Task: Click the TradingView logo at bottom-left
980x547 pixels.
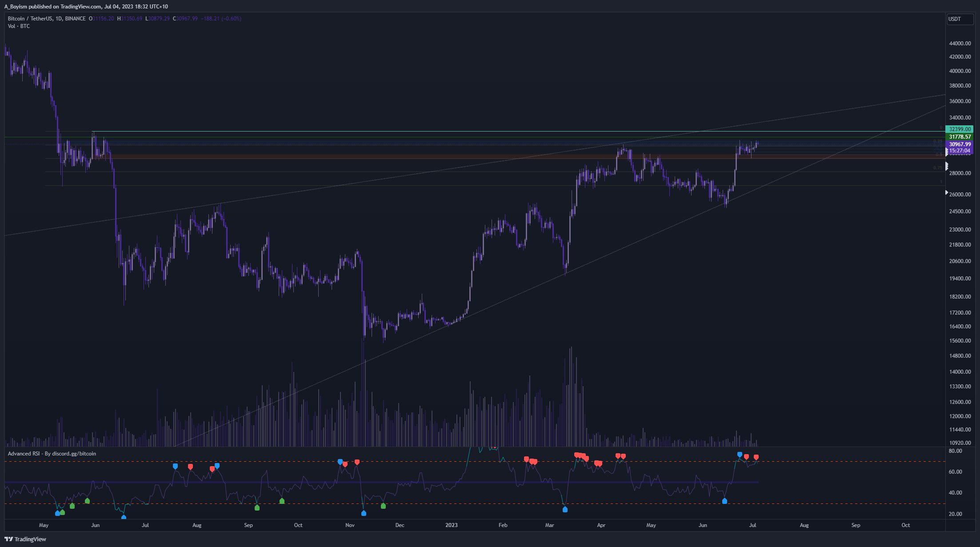Action: tap(26, 539)
